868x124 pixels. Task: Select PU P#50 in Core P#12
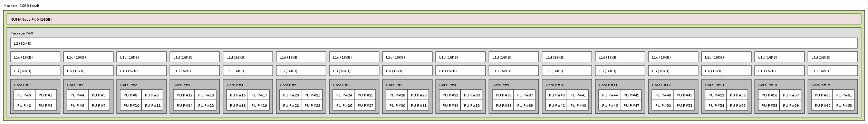[663, 105]
